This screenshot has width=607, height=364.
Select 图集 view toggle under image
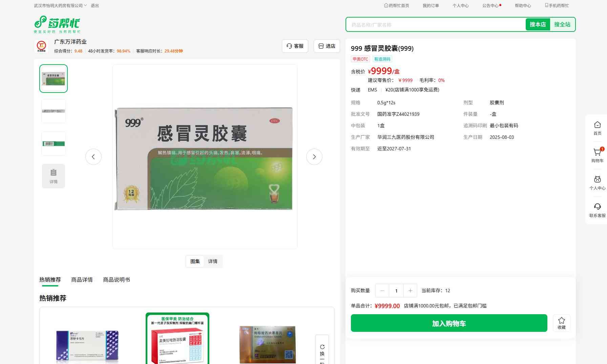tap(195, 261)
